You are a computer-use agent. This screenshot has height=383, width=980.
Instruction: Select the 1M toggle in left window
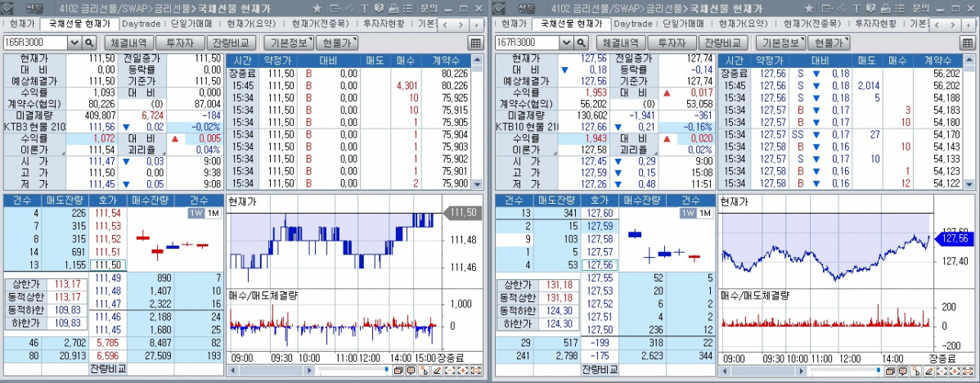tap(213, 213)
